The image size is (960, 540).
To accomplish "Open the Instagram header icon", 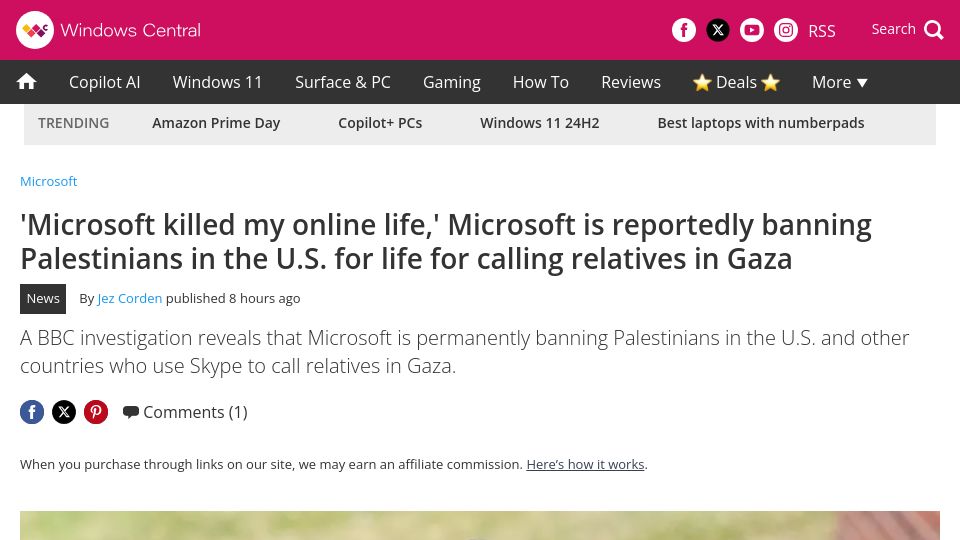I will (786, 30).
